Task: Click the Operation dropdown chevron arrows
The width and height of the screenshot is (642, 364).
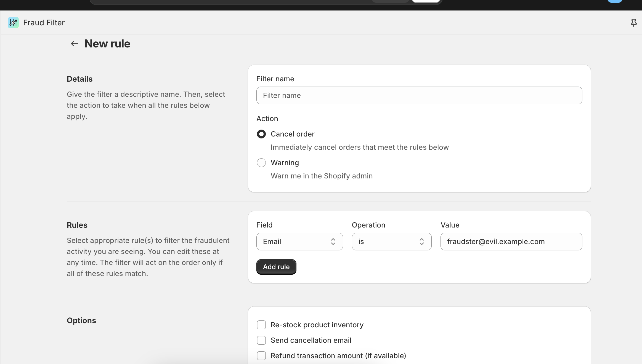Action: [x=421, y=242]
